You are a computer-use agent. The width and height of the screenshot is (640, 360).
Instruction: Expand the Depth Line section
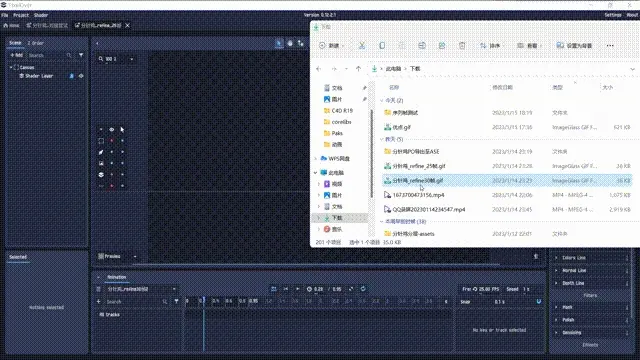point(556,283)
